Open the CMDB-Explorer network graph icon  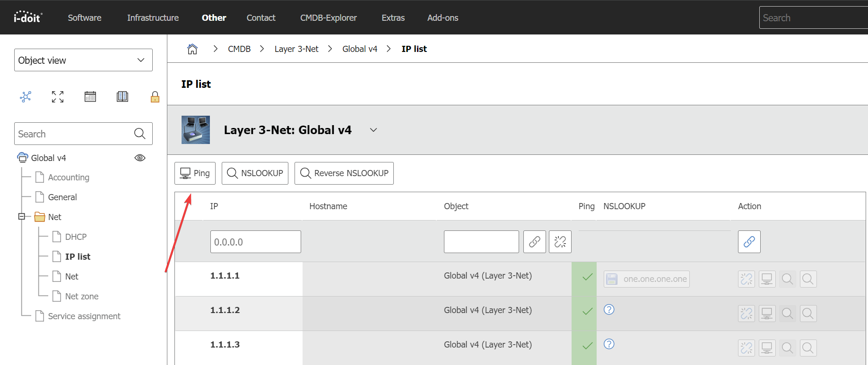[x=26, y=97]
